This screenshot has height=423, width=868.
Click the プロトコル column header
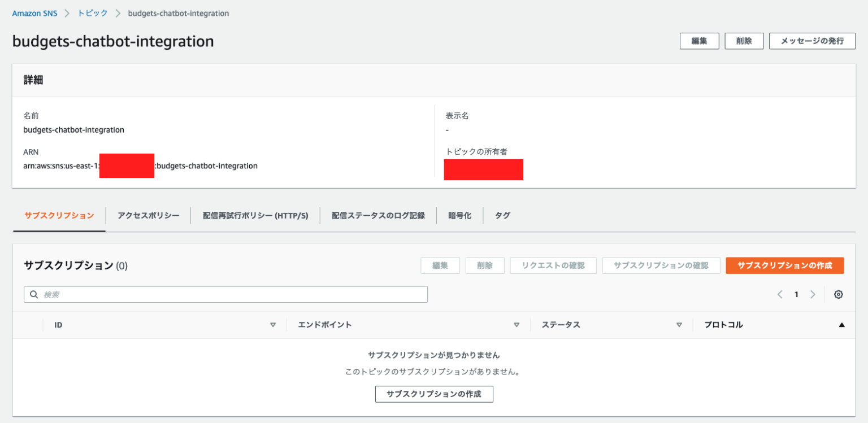(724, 325)
